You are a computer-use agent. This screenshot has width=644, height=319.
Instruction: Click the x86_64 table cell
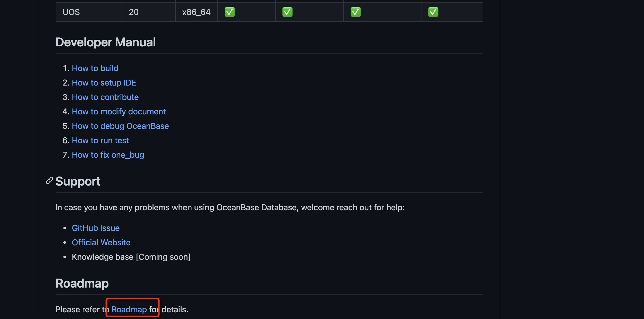(196, 12)
